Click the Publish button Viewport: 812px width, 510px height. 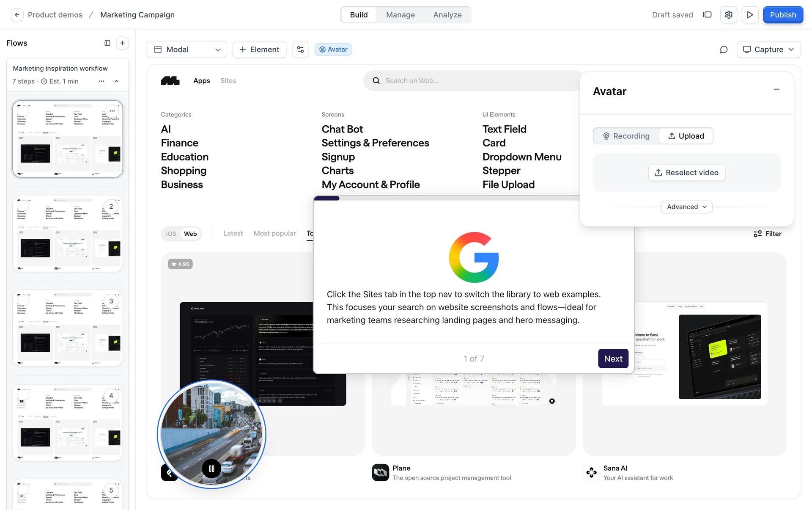[x=783, y=15]
